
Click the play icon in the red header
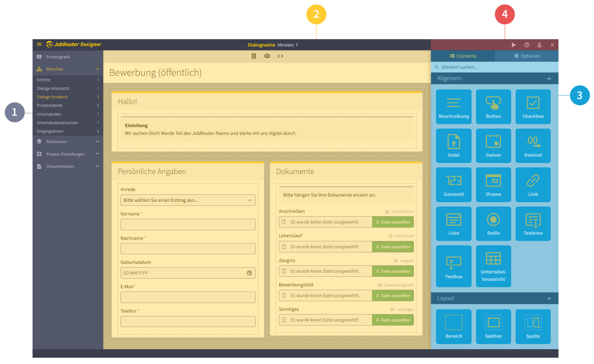(514, 45)
